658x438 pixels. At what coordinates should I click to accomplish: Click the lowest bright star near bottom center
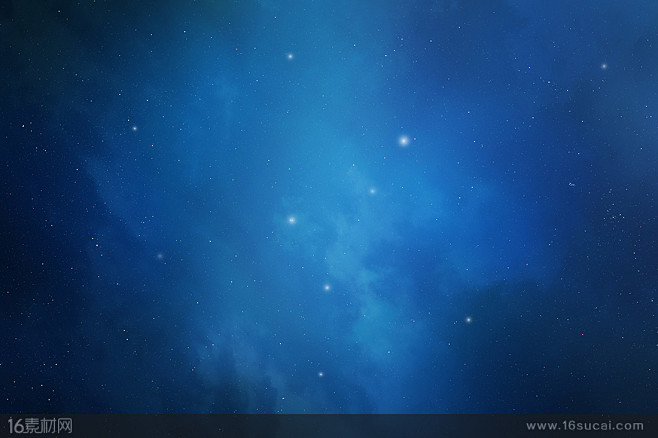(x=321, y=374)
